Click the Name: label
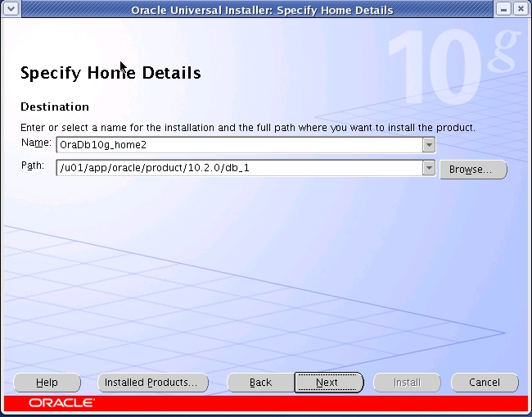The image size is (532, 417). click(x=36, y=143)
